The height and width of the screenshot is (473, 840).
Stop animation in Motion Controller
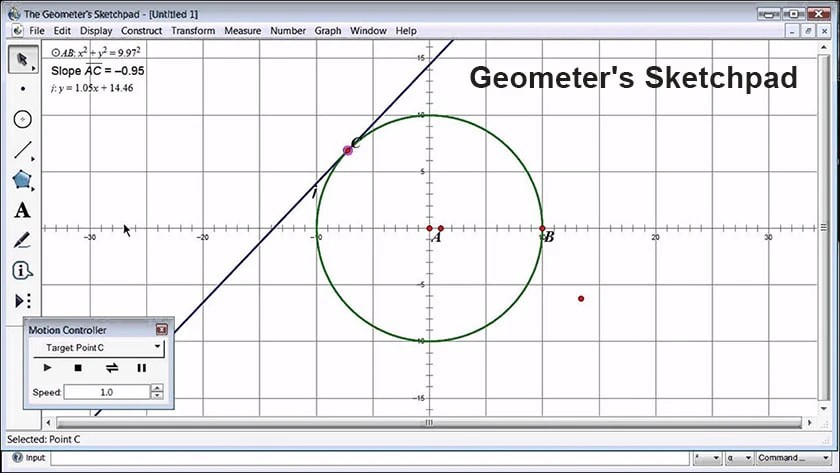click(x=78, y=367)
